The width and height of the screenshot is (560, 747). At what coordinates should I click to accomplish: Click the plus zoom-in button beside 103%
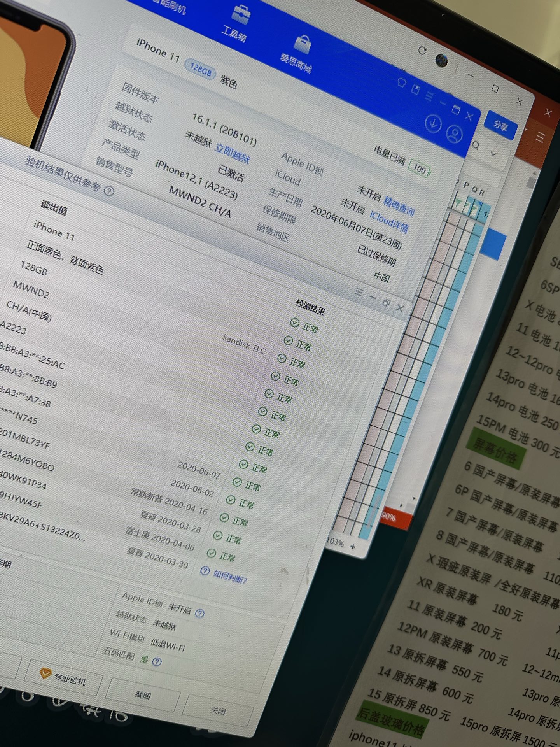353,547
